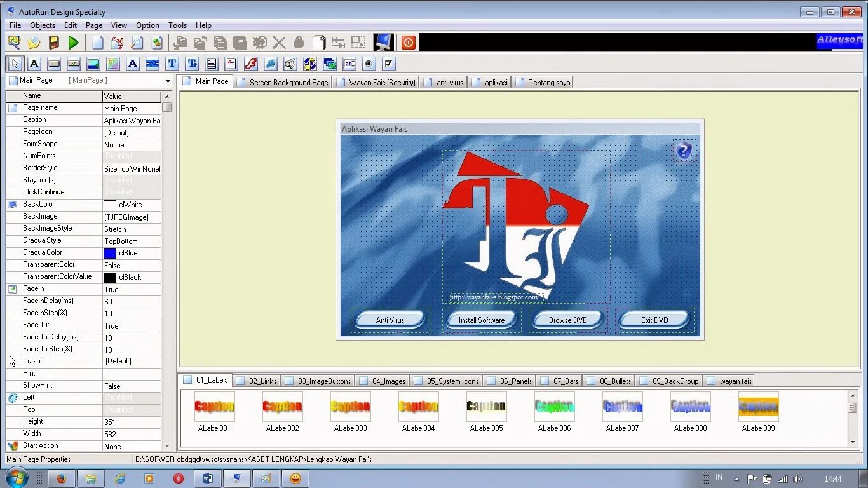Viewport: 868px width, 488px height.
Task: Select the Browse DVD button in design
Action: tap(568, 320)
